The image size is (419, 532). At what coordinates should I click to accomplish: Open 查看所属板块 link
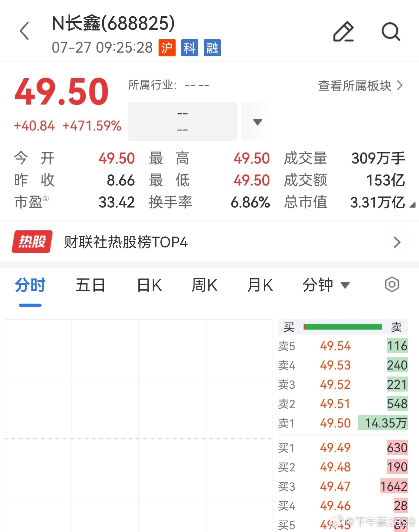[x=360, y=86]
